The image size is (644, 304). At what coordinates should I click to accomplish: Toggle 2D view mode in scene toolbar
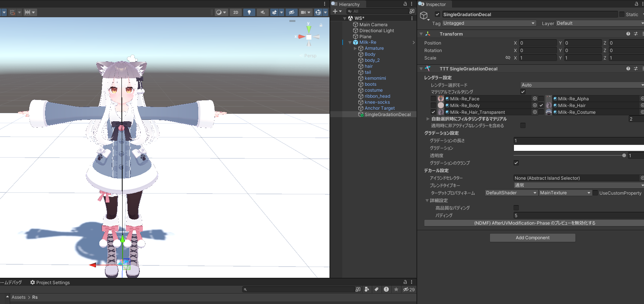point(236,12)
